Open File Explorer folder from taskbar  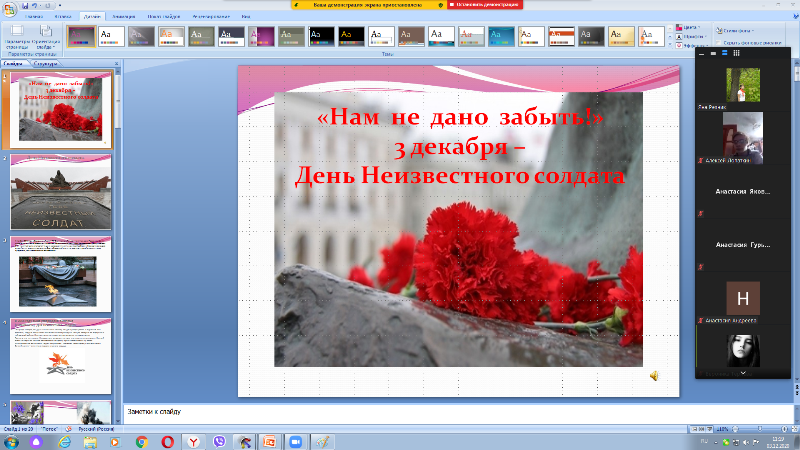90,442
